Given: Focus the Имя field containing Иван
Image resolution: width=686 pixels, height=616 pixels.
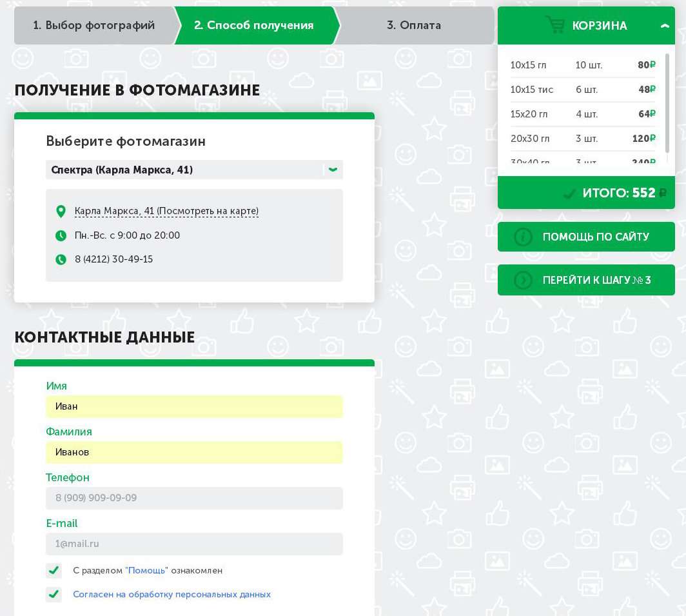Looking at the screenshot, I should click(194, 407).
